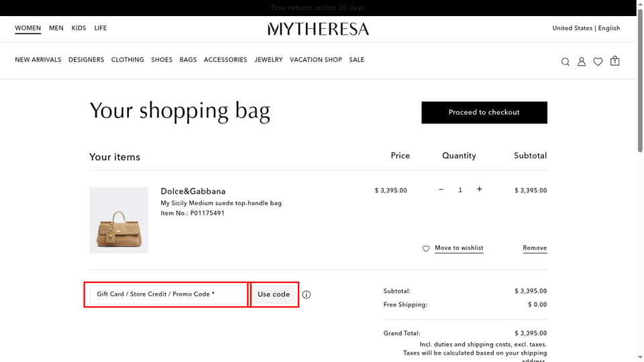Select the KIDS section tab
Screen dimensions: 644x362
tap(79, 28)
